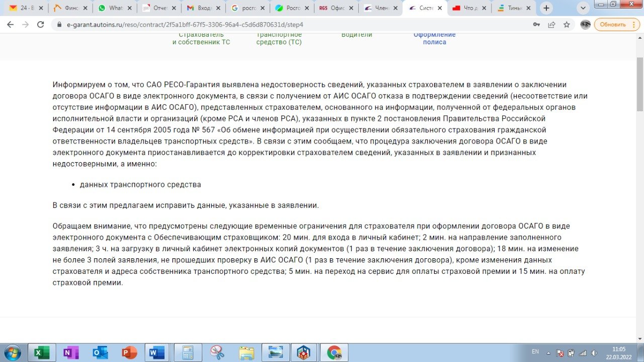Go to 'Страхователь и собственник ТС' step
644x362 pixels.
point(201,38)
